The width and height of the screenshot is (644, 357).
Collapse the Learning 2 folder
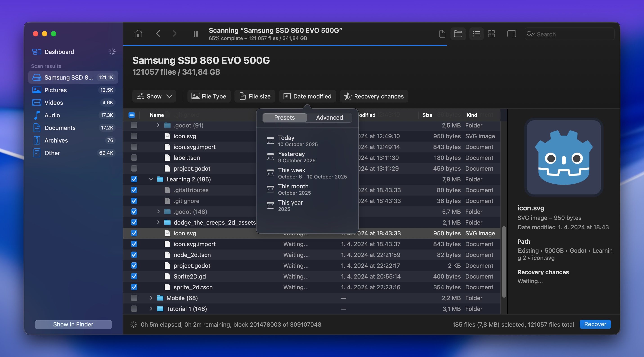[x=151, y=179]
